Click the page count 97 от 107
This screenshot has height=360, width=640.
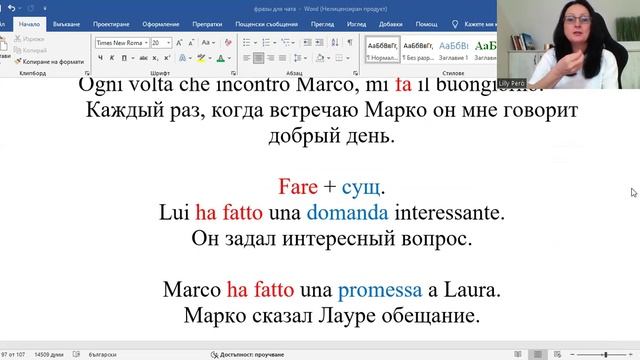click(x=13, y=355)
